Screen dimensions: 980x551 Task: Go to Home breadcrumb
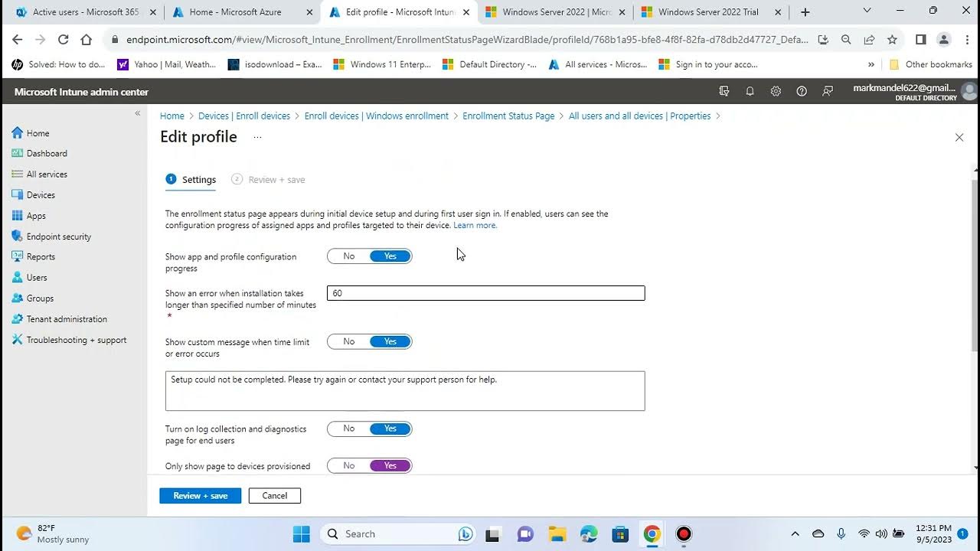(x=172, y=116)
